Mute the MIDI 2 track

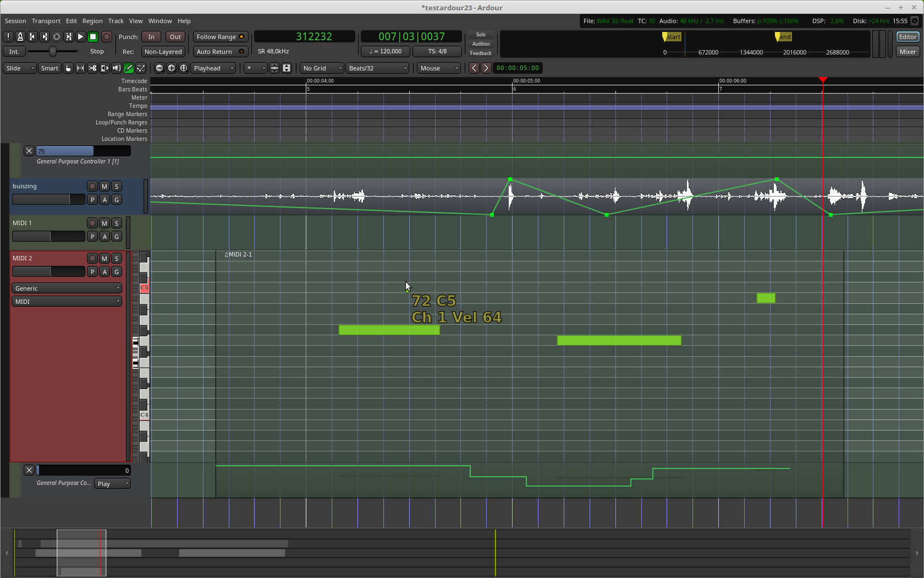click(105, 259)
